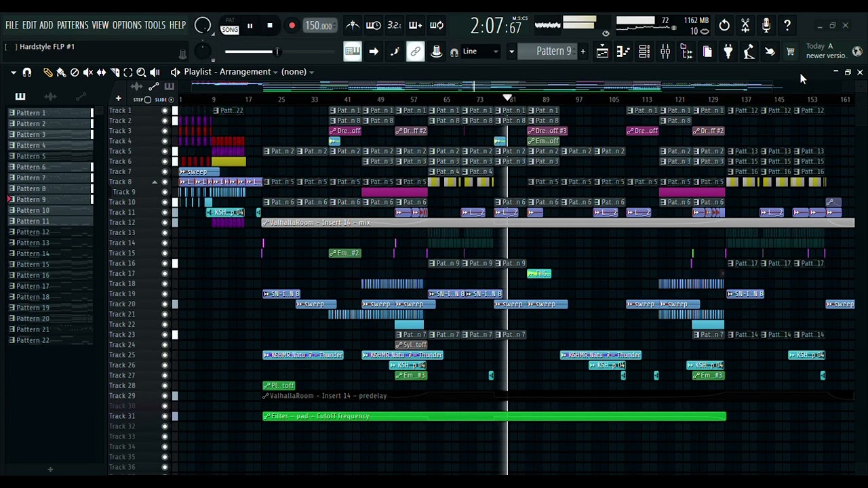Viewport: 868px width, 488px height.
Task: Click the tempo tapper icon
Action: coord(749,52)
